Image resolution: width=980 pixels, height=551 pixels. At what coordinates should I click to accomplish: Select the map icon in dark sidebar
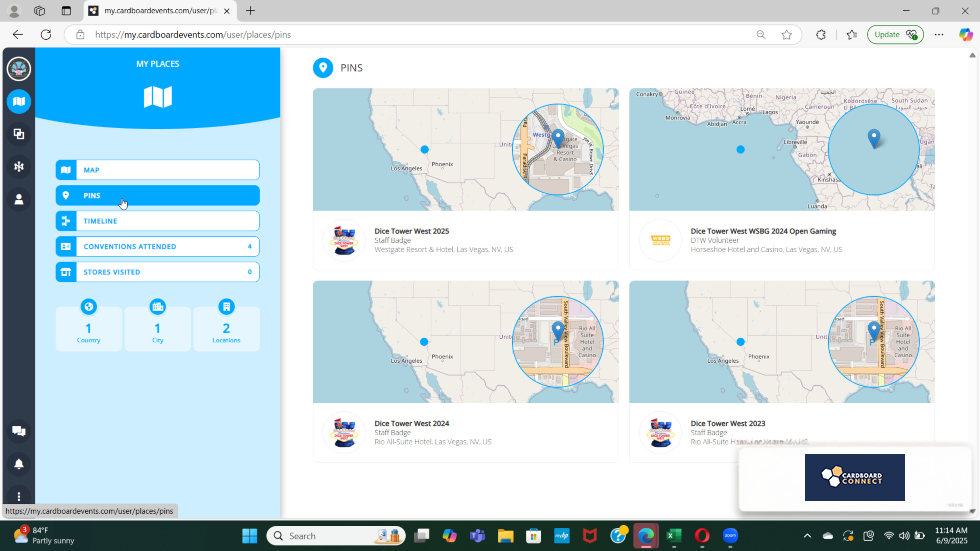coord(18,101)
